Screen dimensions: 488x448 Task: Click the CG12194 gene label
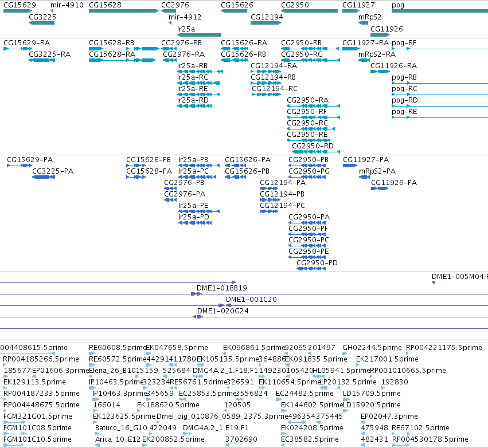pos(267,17)
